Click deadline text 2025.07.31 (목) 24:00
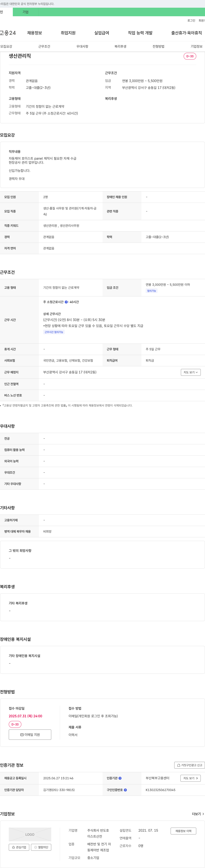This screenshot has width=205, height=868. pos(26,716)
